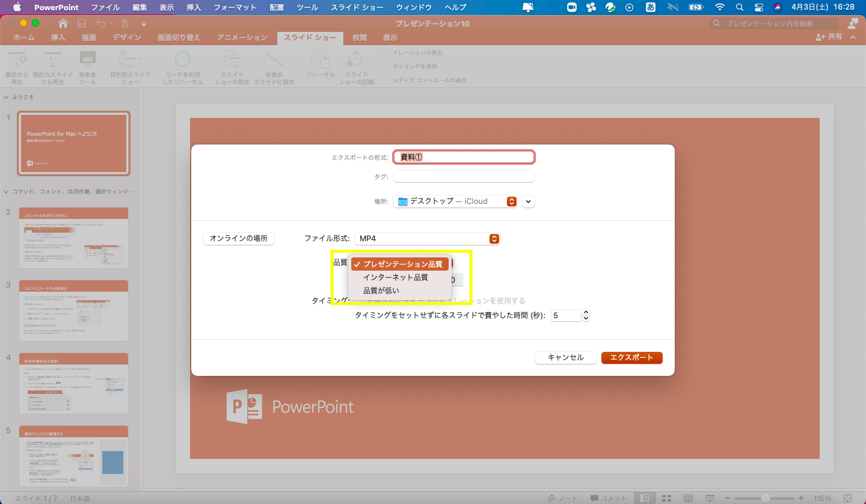This screenshot has width=866, height=504.
Task: Click the タグ input field
Action: (464, 176)
